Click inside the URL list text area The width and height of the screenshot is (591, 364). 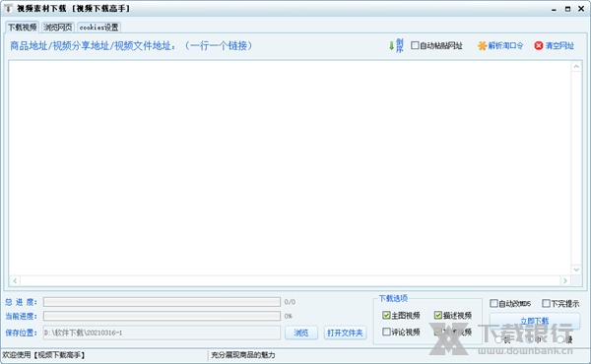290,167
